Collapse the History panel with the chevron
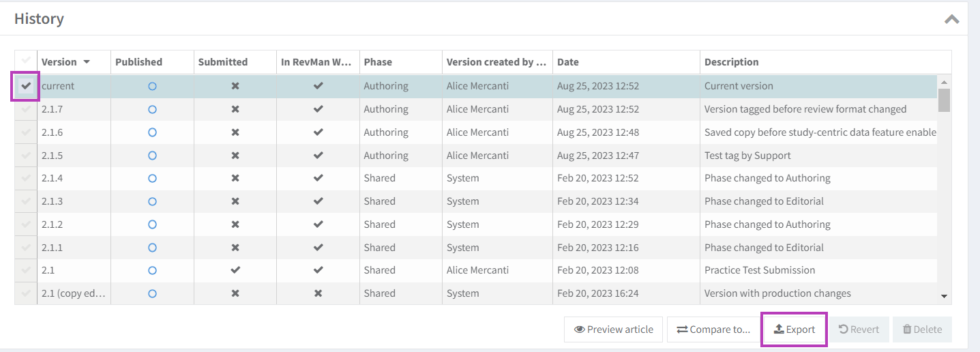This screenshot has width=980, height=352. [x=951, y=20]
